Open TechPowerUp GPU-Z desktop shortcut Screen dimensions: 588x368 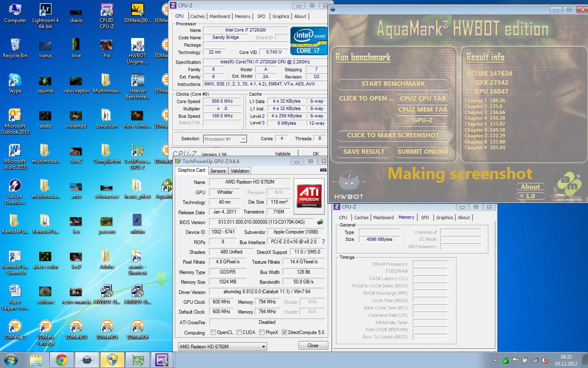click(137, 157)
